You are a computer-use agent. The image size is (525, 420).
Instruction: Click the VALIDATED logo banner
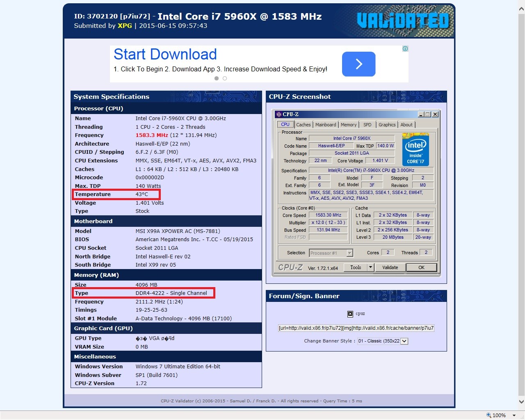[x=403, y=21]
